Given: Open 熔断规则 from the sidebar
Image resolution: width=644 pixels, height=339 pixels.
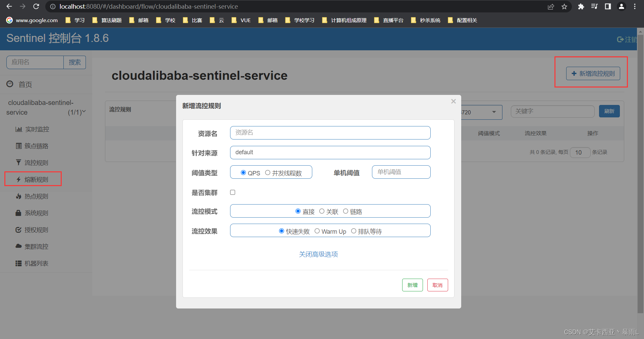Looking at the screenshot, I should (x=32, y=180).
